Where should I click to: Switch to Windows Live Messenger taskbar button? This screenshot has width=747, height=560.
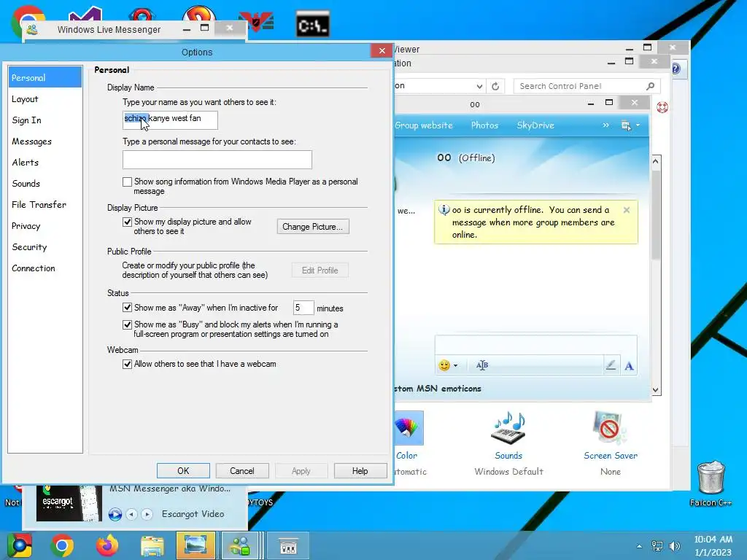coord(241,545)
